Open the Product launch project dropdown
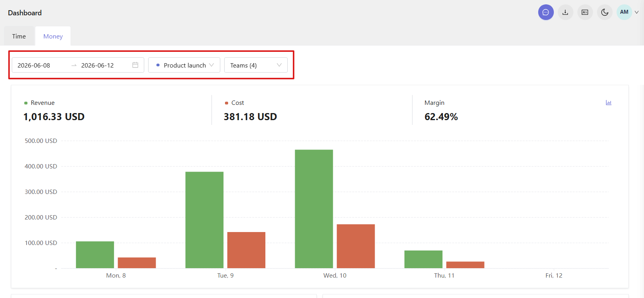644x298 pixels. 184,65
